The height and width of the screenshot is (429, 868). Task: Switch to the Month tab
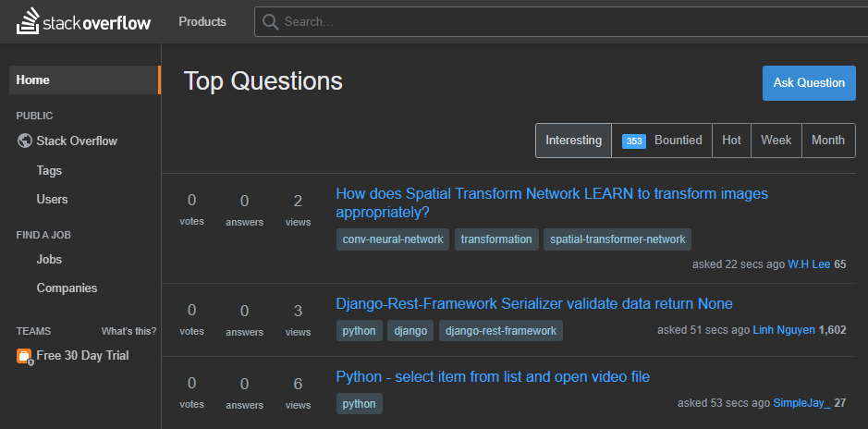pos(827,141)
